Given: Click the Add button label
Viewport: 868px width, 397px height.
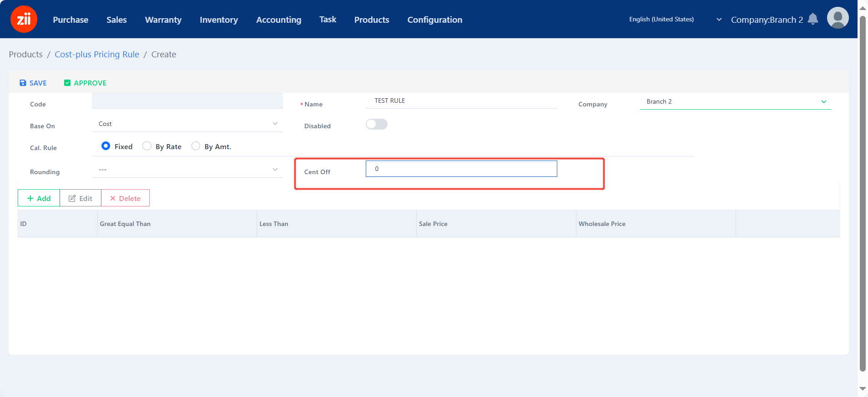Looking at the screenshot, I should 44,198.
